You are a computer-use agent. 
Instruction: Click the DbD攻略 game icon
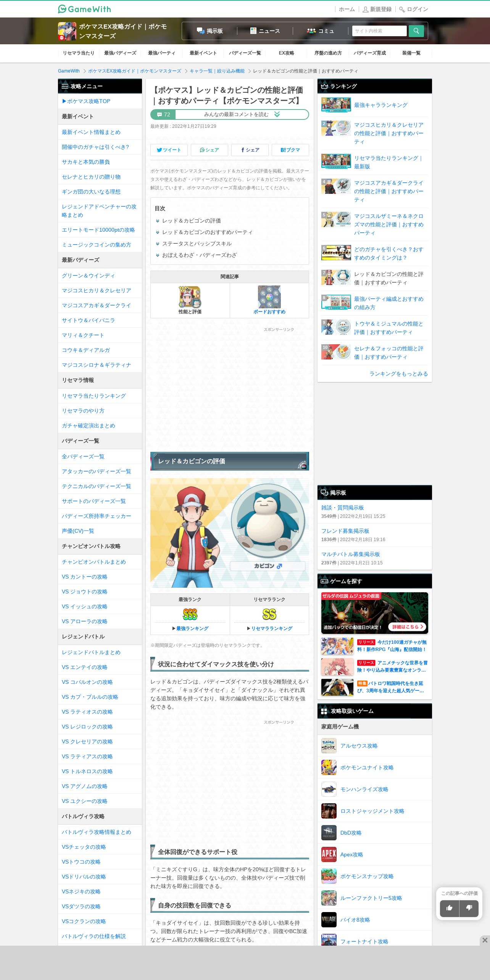point(329,833)
